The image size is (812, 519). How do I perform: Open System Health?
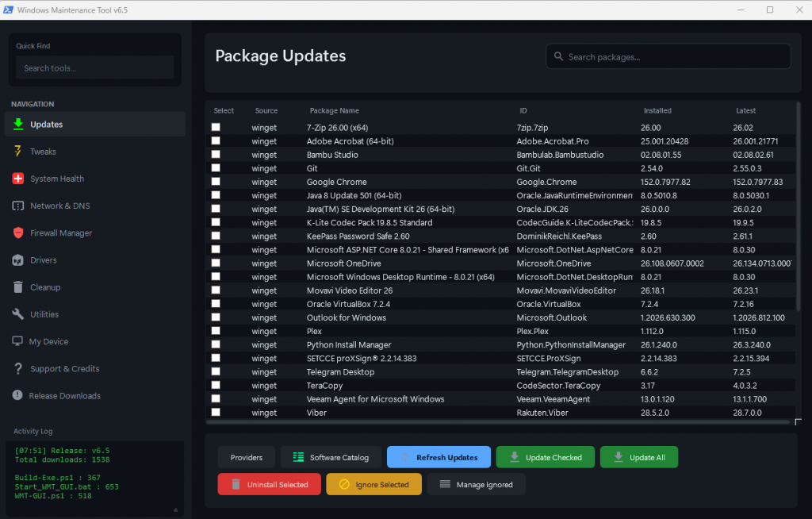coord(95,179)
